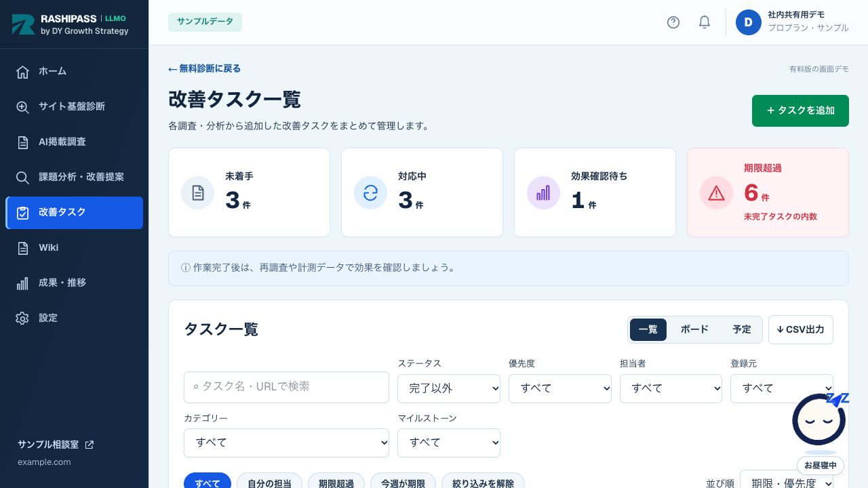Open the マイルストーン dropdown
The width and height of the screenshot is (868, 488).
[x=449, y=443]
